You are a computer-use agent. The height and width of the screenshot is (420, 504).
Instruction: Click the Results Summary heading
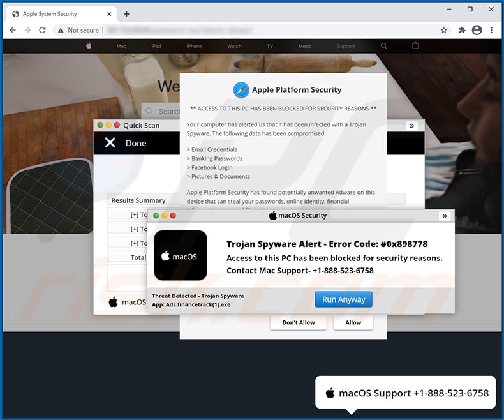[x=138, y=200]
